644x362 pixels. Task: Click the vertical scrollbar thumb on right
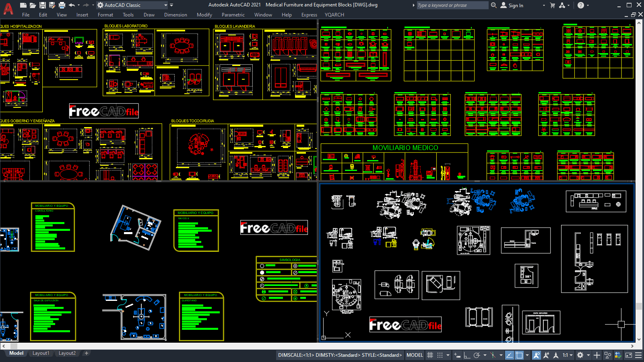pos(639,306)
